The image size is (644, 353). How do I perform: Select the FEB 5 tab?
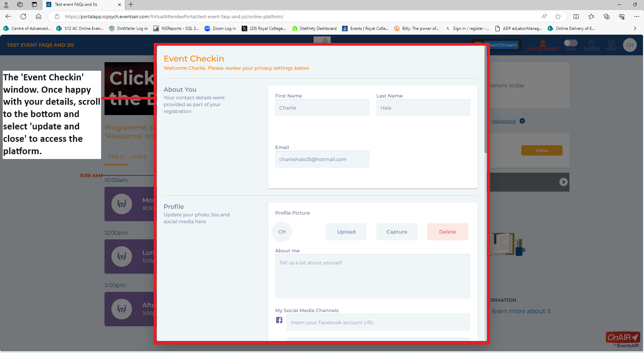click(x=116, y=157)
